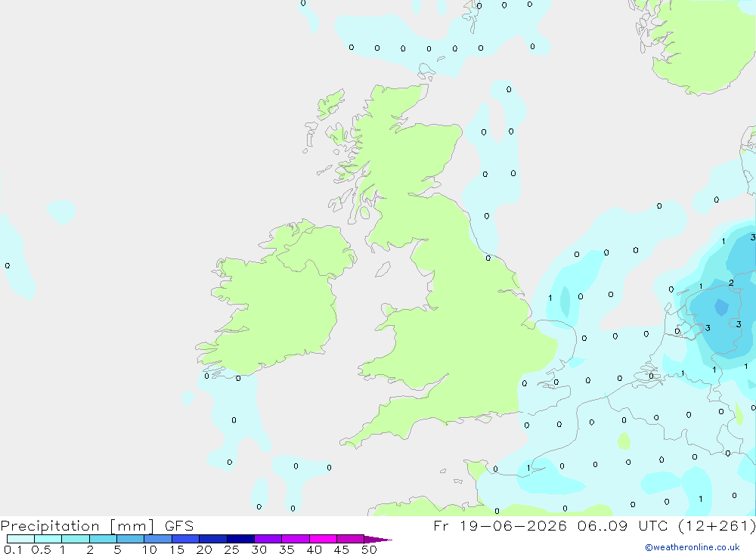Click the '45' legend scale label
This screenshot has width=756, height=554.
click(x=342, y=549)
